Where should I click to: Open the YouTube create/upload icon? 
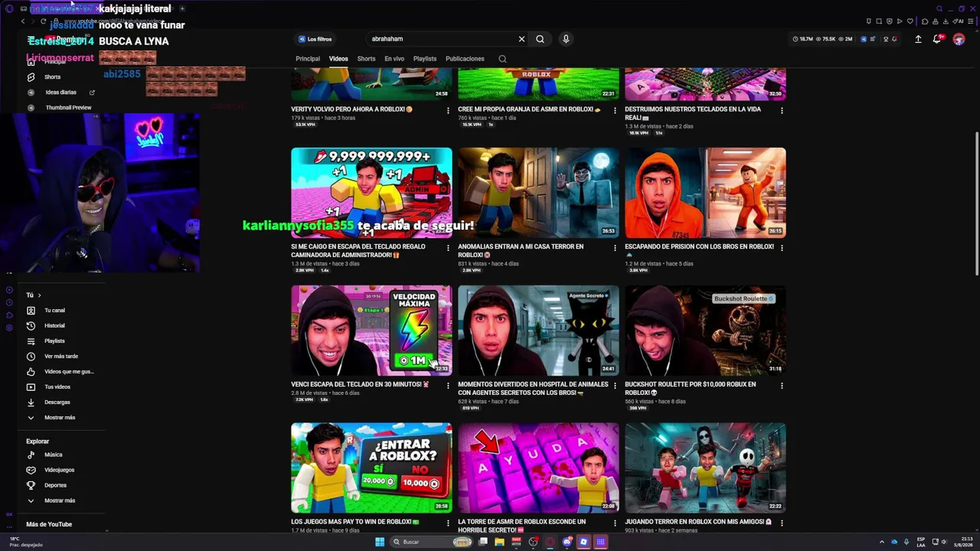point(918,39)
